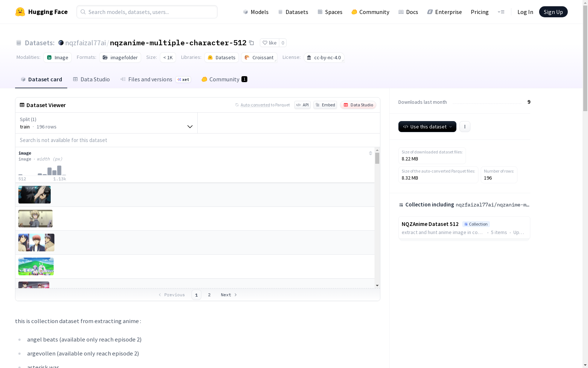Click the 'Number of rows: 196' value
588x368 pixels.
pos(488,178)
